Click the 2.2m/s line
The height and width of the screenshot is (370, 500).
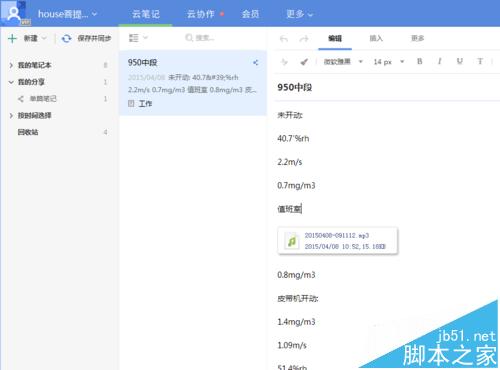290,162
